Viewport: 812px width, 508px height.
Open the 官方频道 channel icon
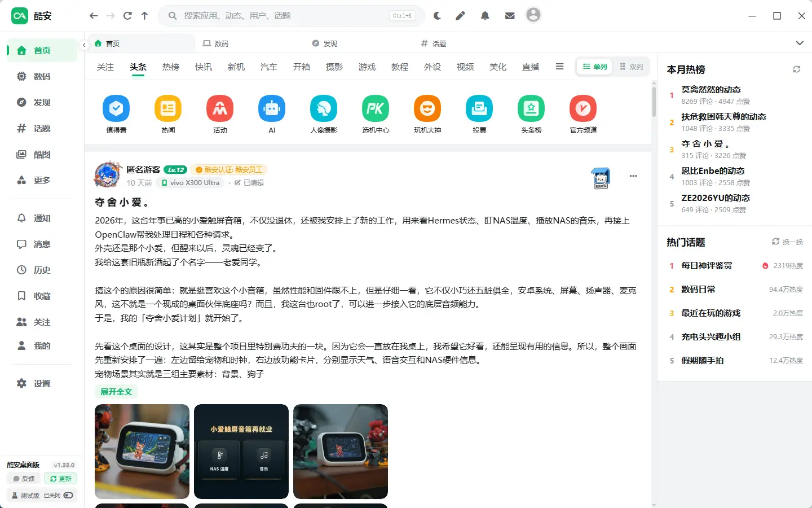click(583, 108)
